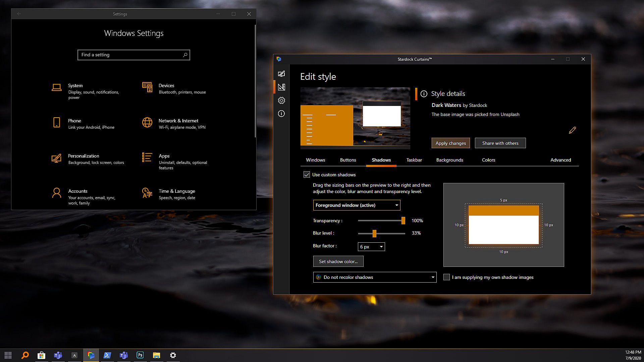The image size is (644, 362).
Task: Enable supplying my own shadow images
Action: 446,277
